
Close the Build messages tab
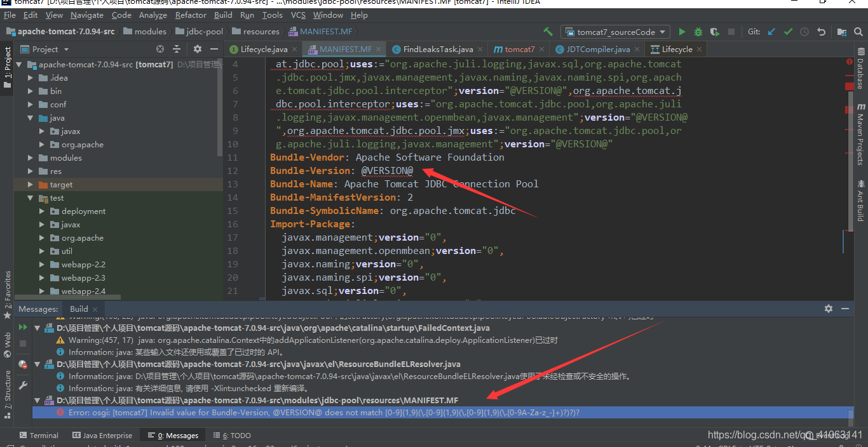(x=97, y=309)
